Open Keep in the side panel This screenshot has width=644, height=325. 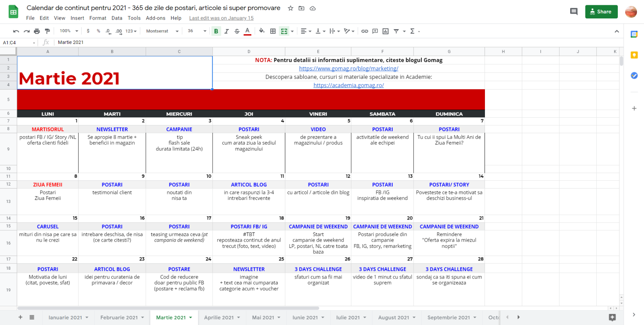pos(634,55)
